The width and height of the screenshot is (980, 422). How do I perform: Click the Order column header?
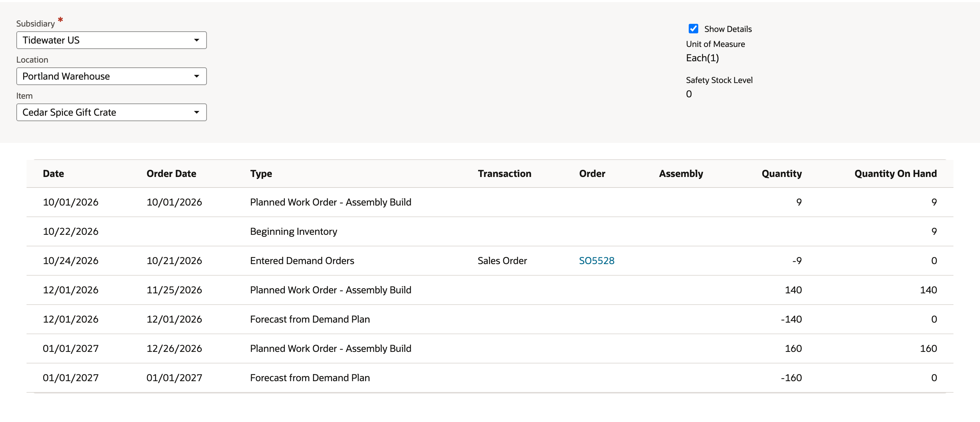[592, 174]
